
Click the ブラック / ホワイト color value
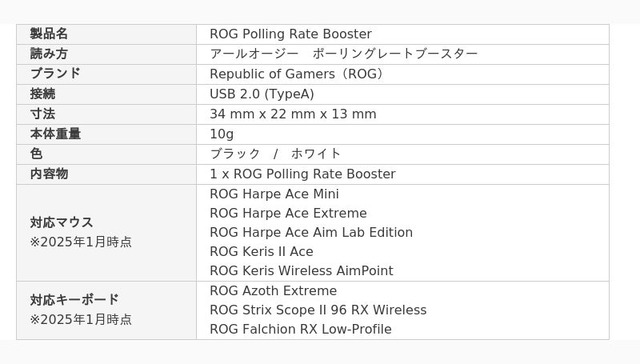pos(275,154)
